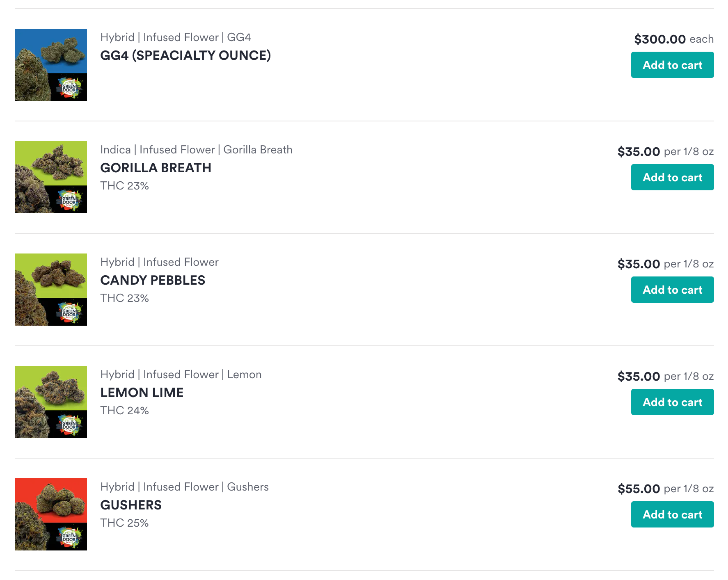Open the Candy Pebbles product thumbnail

click(51, 290)
